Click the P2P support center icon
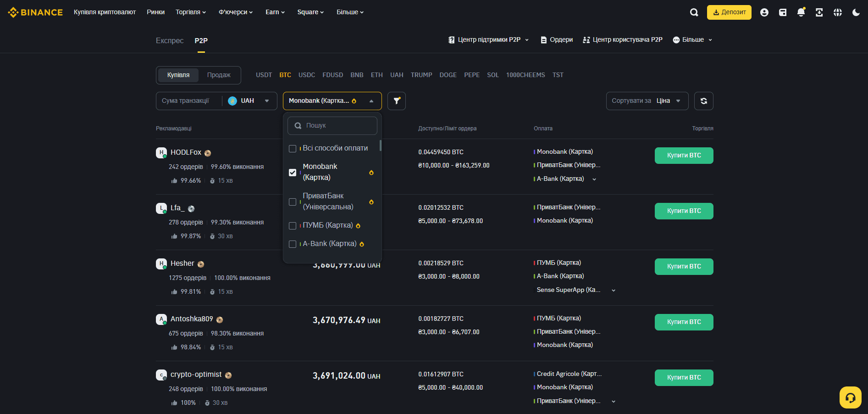 pyautogui.click(x=452, y=40)
